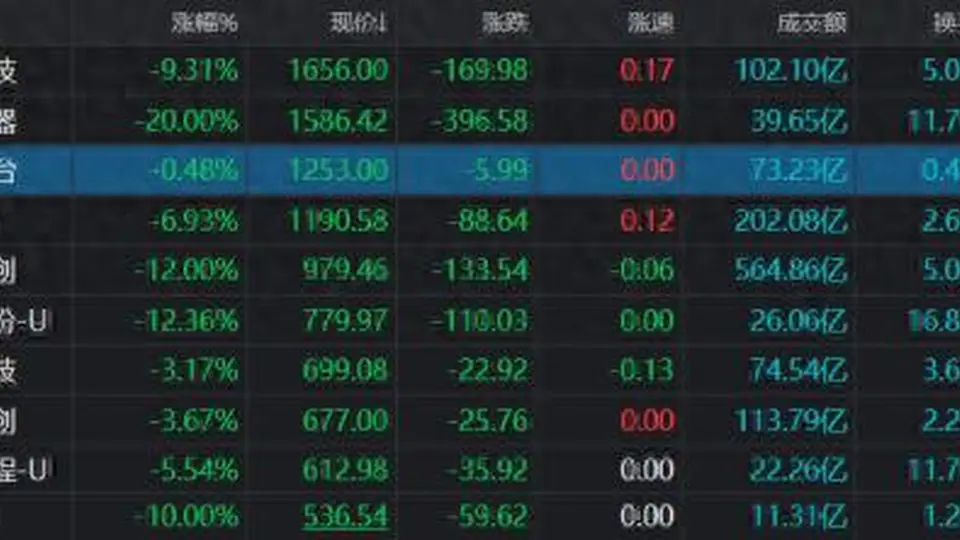Screen dimensions: 960x540
Task: Click the 涨速 column header
Action: click(x=650, y=23)
